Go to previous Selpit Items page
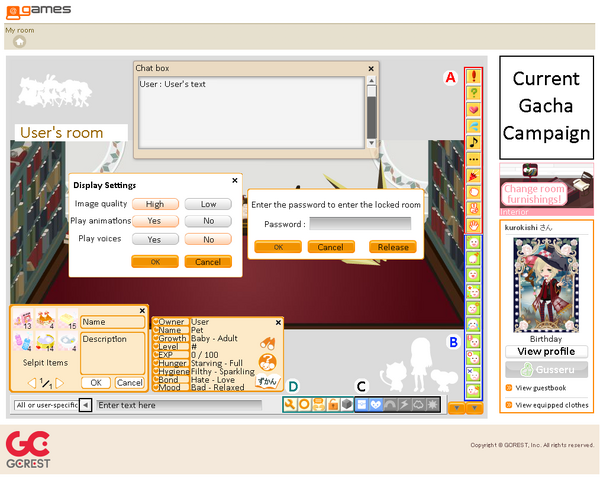The width and height of the screenshot is (600, 479). click(x=32, y=383)
